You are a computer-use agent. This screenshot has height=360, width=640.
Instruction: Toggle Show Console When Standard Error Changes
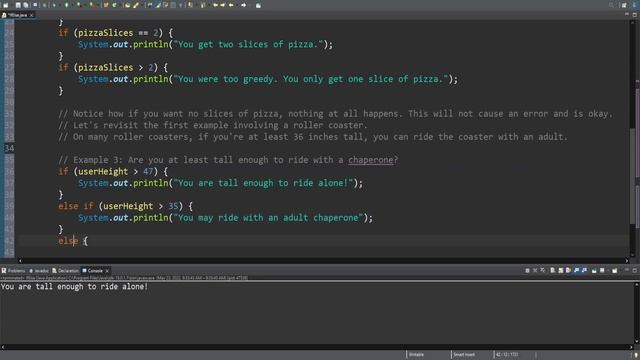(x=584, y=270)
